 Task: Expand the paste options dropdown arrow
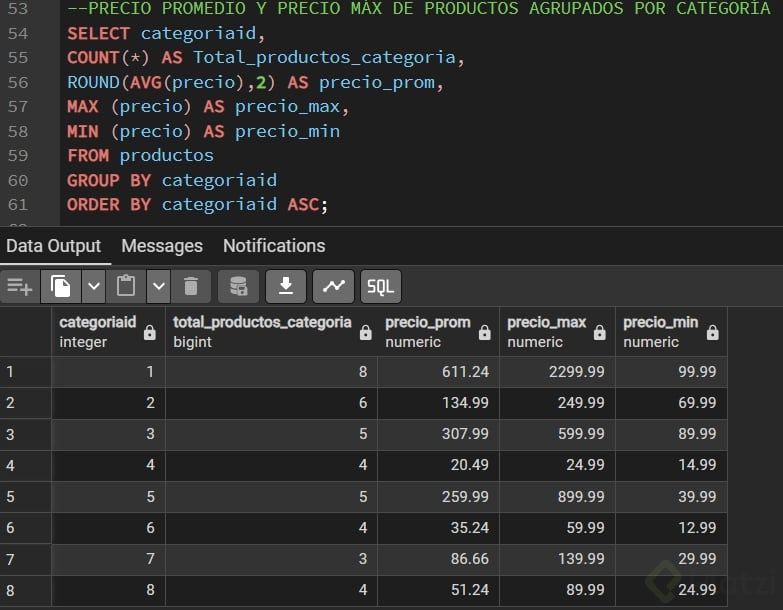click(x=158, y=287)
